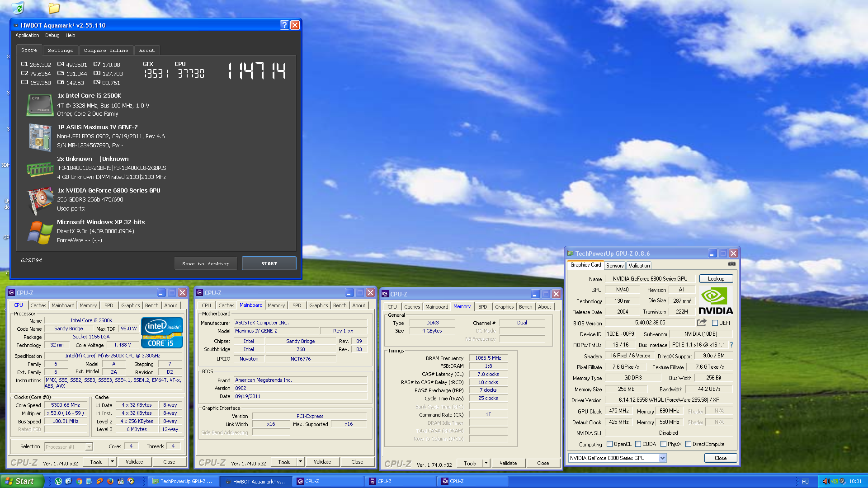The height and width of the screenshot is (488, 868).
Task: Click the Intel Core i5 logo in CPU-Z
Action: click(x=162, y=332)
